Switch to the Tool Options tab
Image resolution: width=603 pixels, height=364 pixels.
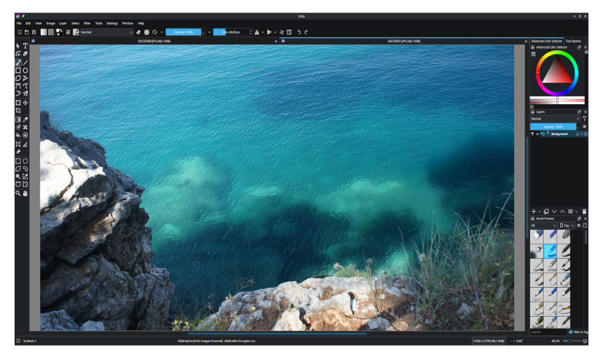coord(573,41)
